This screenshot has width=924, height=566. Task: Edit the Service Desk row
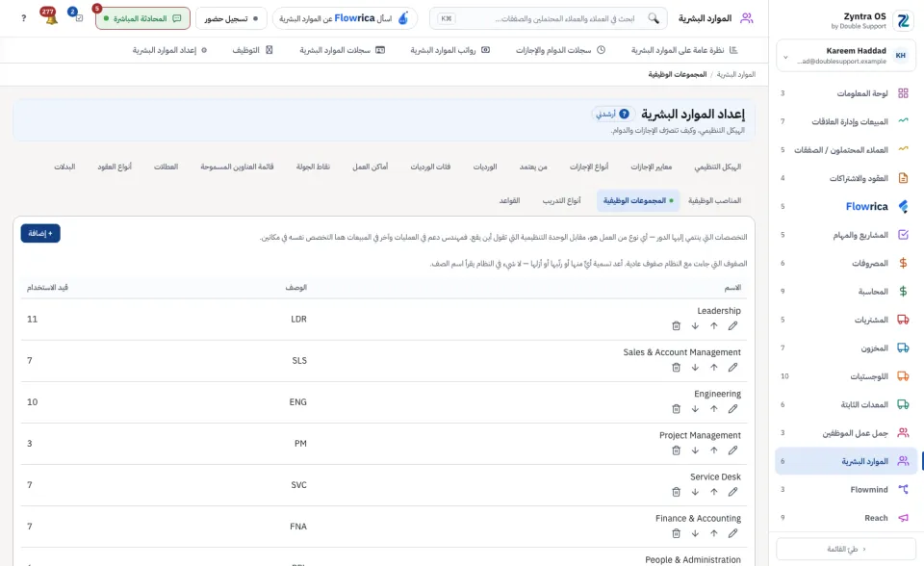732,492
